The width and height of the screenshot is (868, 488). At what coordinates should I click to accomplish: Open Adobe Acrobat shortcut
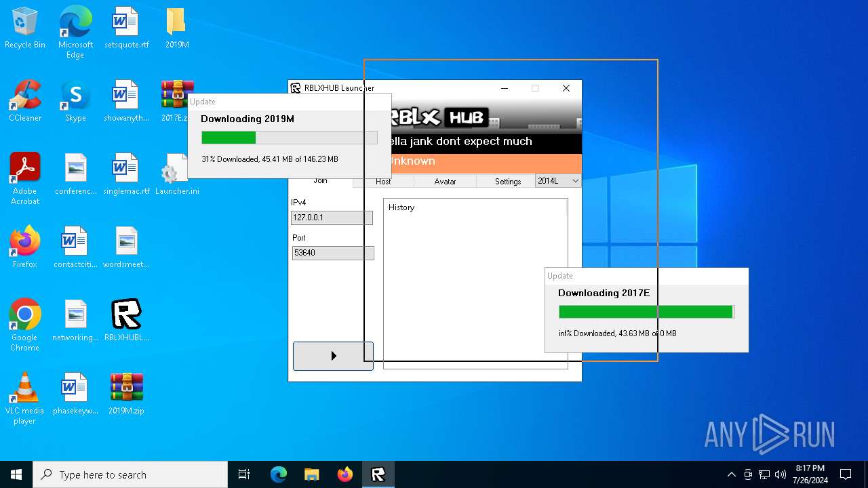25,179
